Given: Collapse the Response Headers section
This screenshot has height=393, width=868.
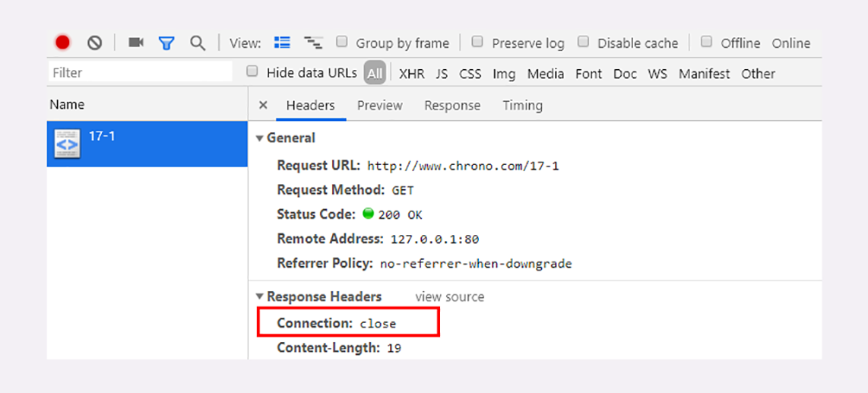Looking at the screenshot, I should click(260, 296).
